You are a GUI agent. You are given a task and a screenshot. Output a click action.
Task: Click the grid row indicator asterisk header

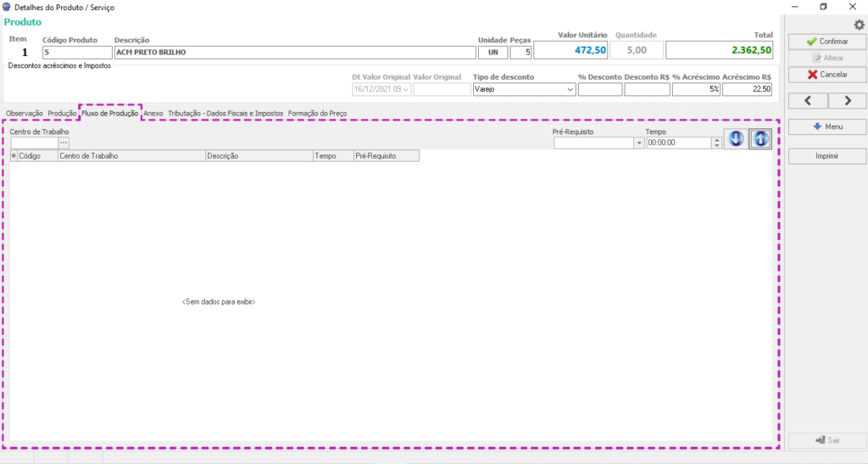(x=14, y=156)
